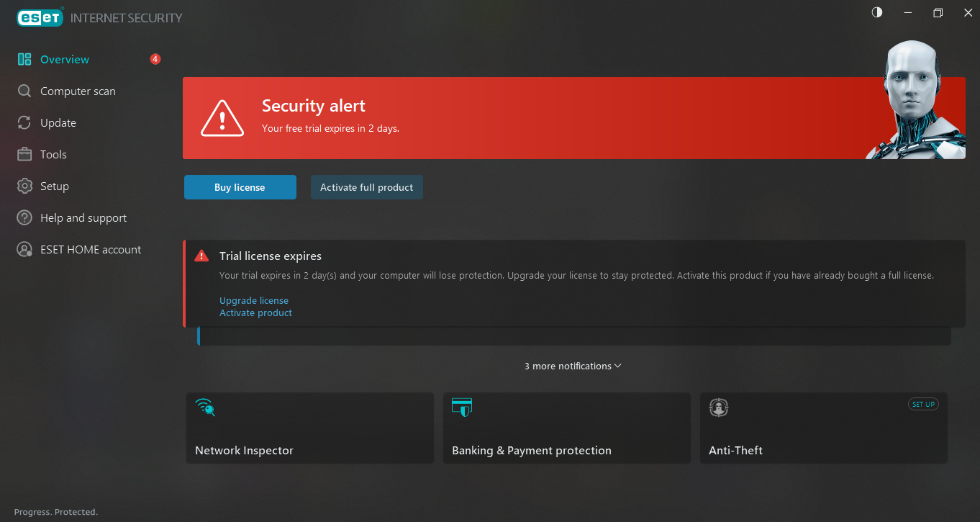The width and height of the screenshot is (980, 522).
Task: Click the Update refresh arrows icon
Action: [x=24, y=122]
